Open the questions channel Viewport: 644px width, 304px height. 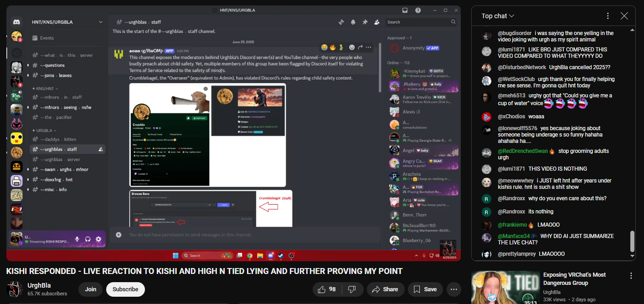click(67, 66)
